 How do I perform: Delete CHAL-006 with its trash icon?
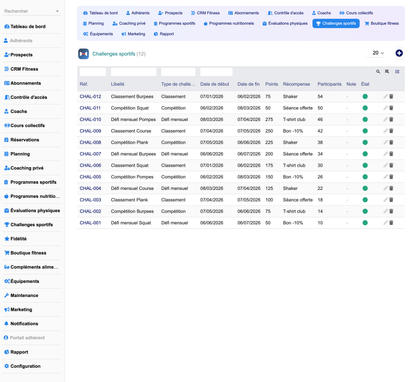click(391, 165)
